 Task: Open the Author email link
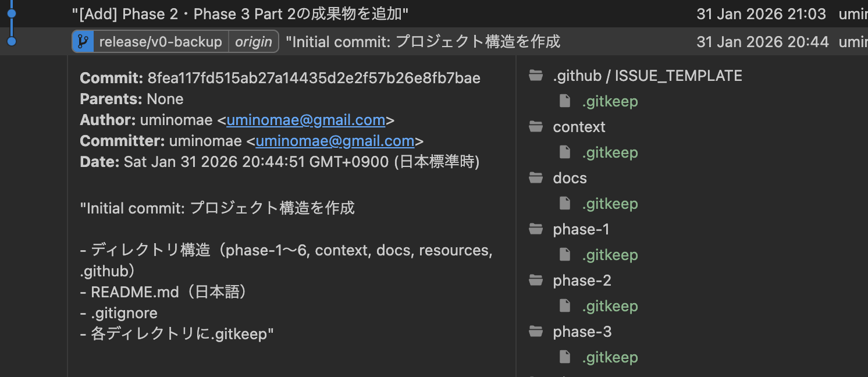pyautogui.click(x=306, y=120)
